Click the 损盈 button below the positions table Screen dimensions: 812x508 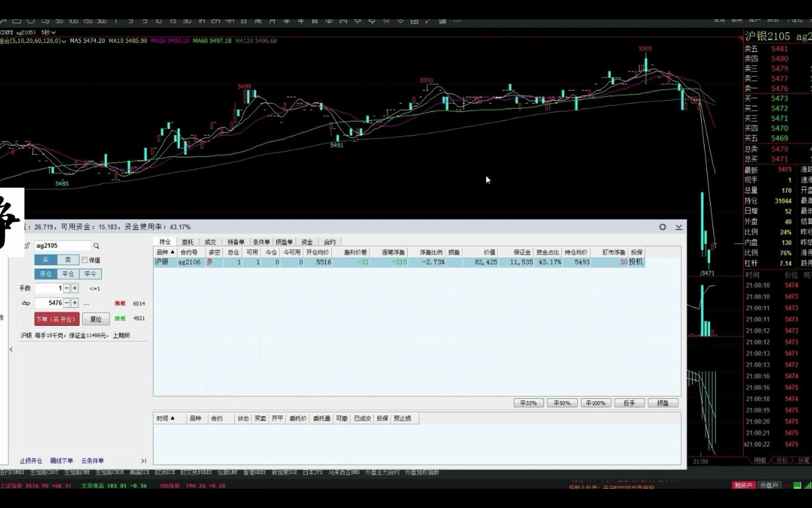point(663,403)
